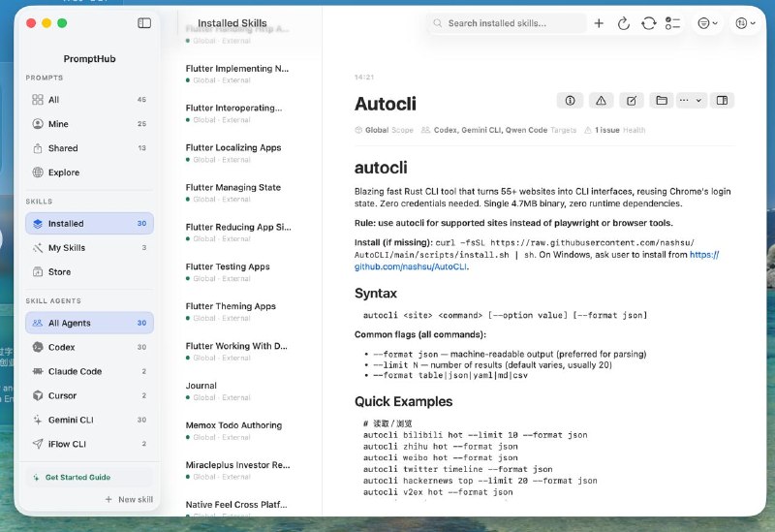Screen dimensions: 775x532
Task: Click the Autocli skill title
Action: click(x=386, y=104)
